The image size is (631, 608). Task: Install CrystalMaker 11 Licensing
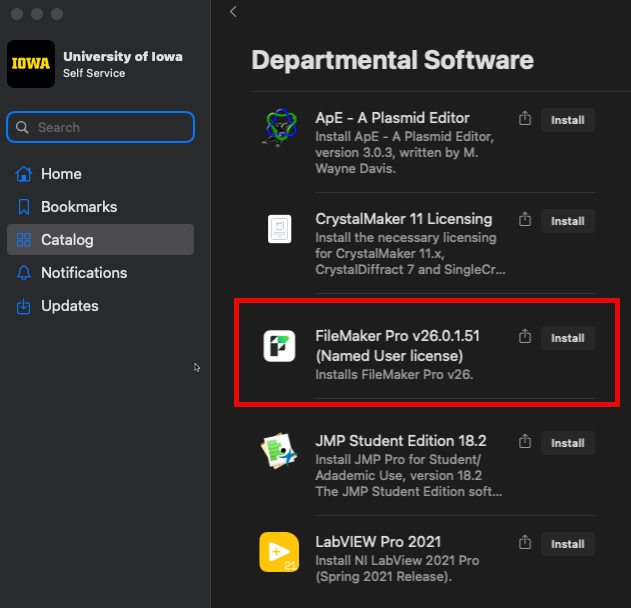(568, 221)
